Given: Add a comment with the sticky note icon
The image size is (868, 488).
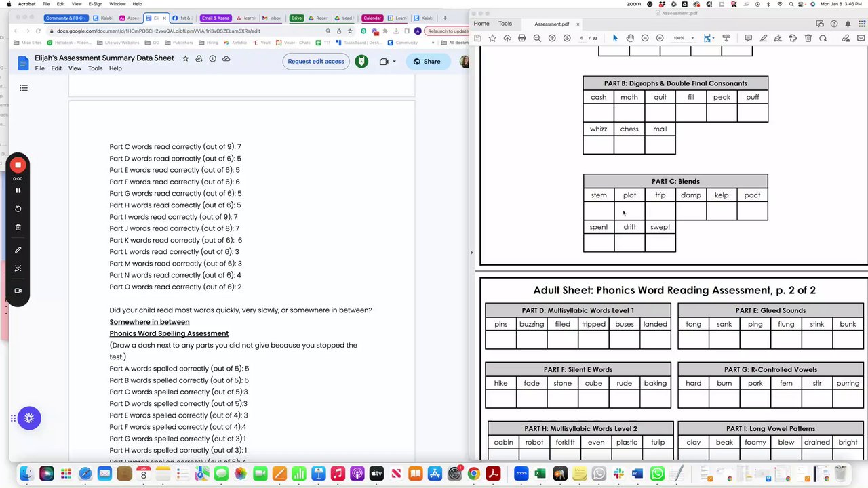Looking at the screenshot, I should point(748,38).
